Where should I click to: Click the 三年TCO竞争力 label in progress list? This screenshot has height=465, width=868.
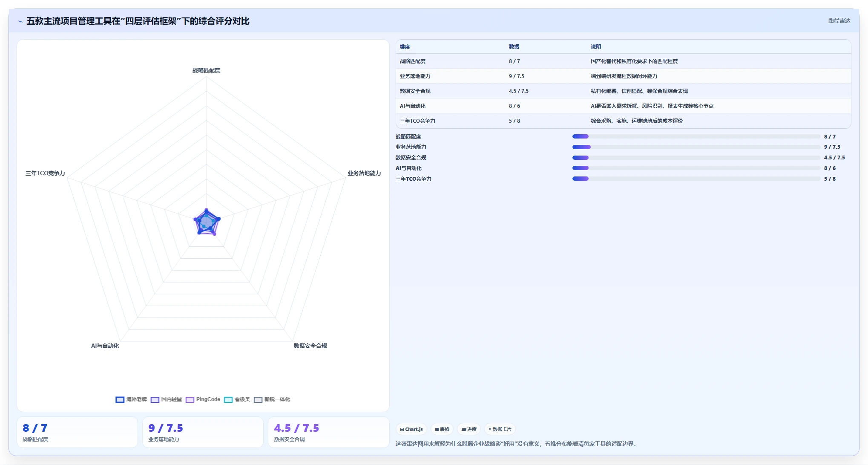pyautogui.click(x=414, y=179)
